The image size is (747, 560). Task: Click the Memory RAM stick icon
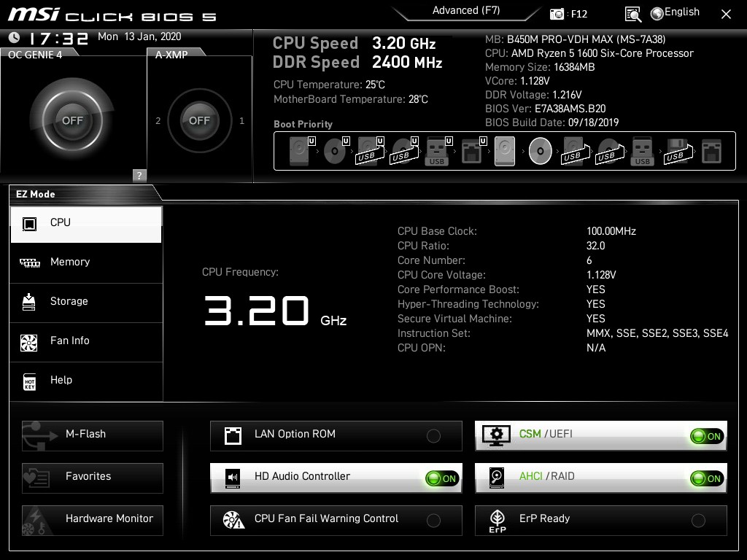click(29, 262)
